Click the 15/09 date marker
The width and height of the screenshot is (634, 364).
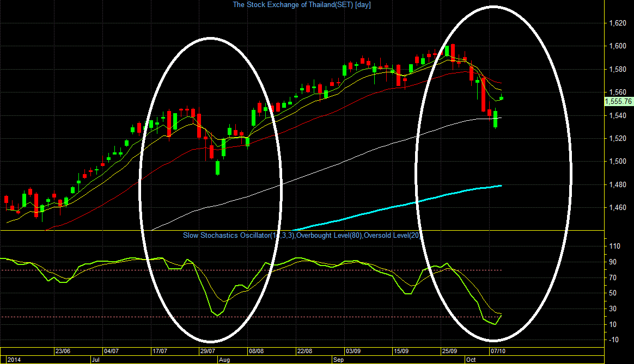tap(401, 351)
